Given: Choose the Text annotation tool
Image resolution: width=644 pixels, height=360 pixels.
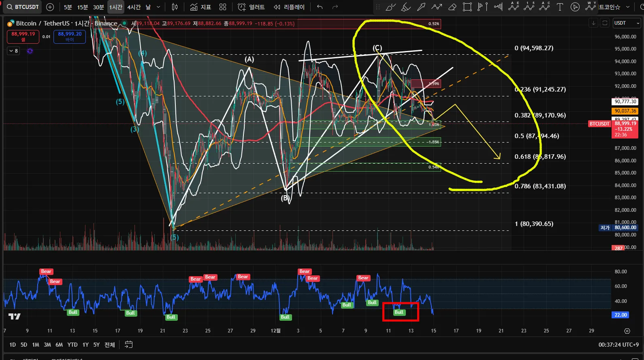Looking at the screenshot, I should pos(560,7).
